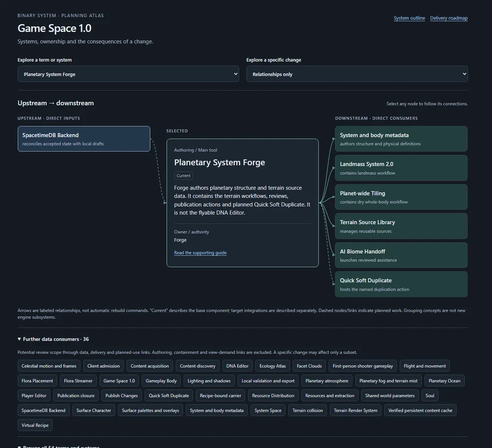
Task: Click the SpacetimeDB Backend chip in consumers list
Action: (x=44, y=410)
